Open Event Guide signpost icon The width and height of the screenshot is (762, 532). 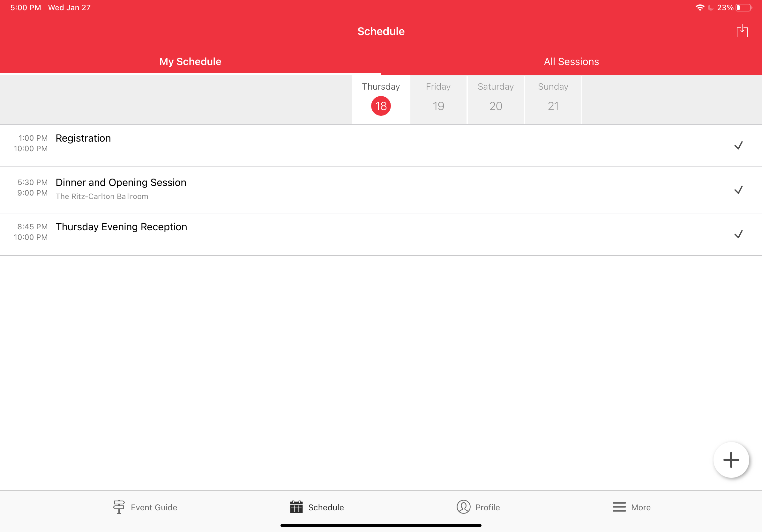tap(119, 507)
